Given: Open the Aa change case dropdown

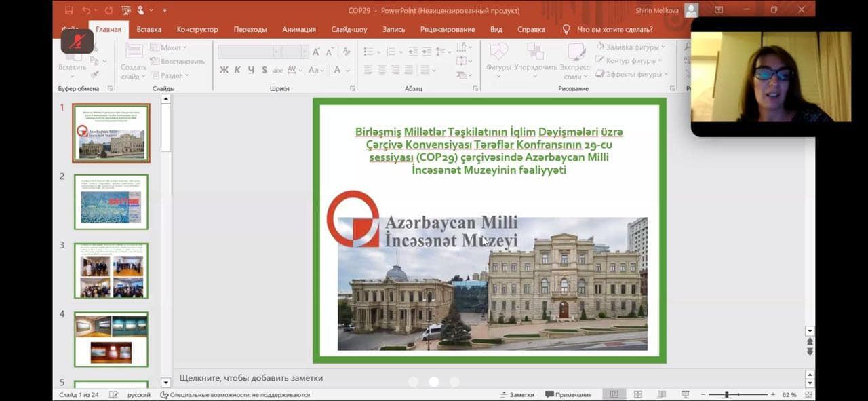Looking at the screenshot, I should coord(317,70).
